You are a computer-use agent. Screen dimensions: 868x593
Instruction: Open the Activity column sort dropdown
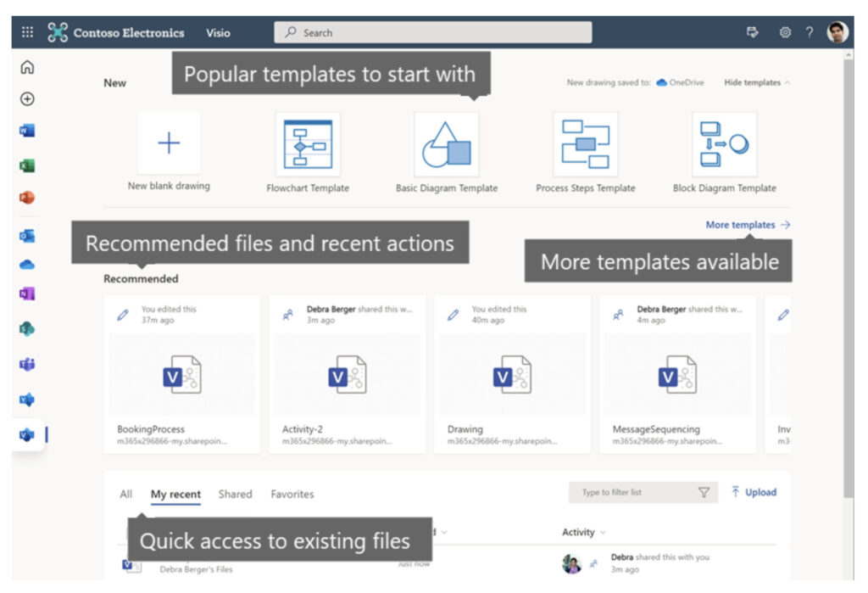583,532
